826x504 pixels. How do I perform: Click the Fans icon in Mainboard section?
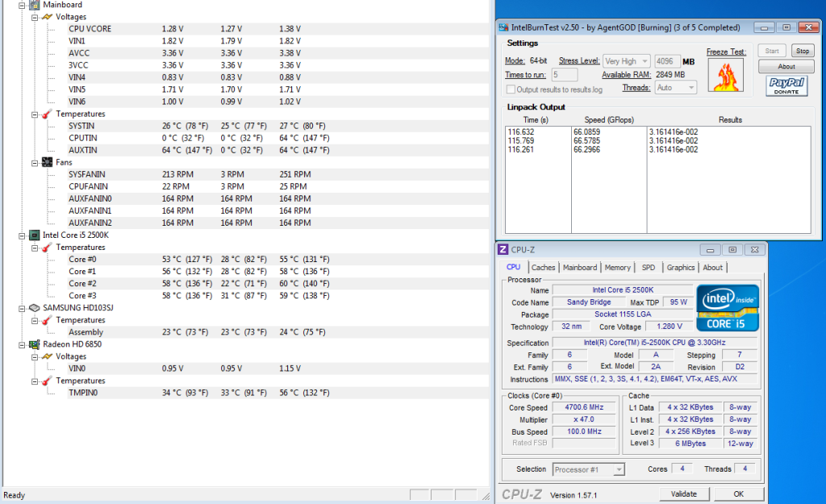pyautogui.click(x=48, y=162)
